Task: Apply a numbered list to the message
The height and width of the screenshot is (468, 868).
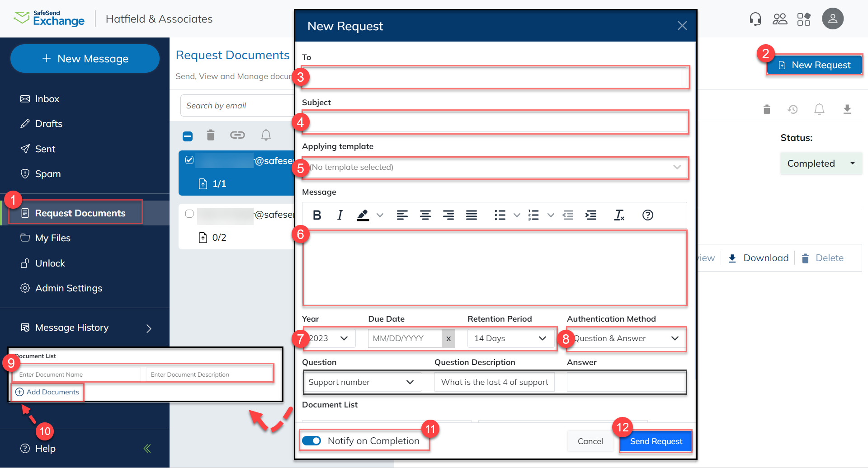Action: [x=533, y=215]
